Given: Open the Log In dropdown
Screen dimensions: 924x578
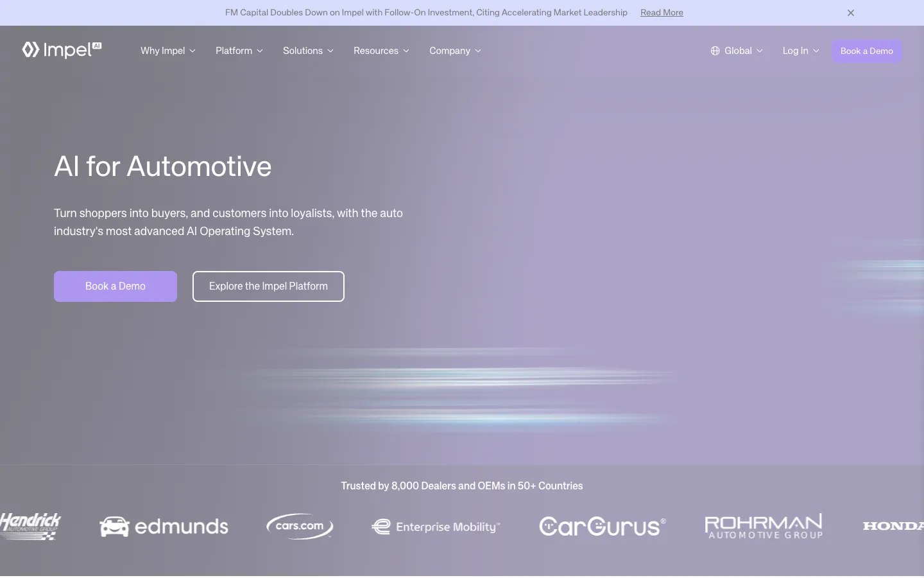Looking at the screenshot, I should click(x=801, y=51).
